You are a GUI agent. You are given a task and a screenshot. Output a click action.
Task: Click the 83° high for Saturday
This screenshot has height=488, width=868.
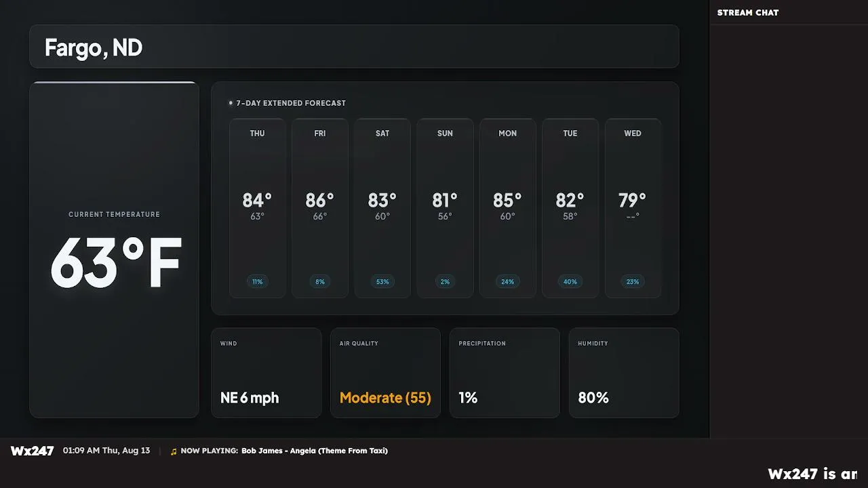point(382,200)
